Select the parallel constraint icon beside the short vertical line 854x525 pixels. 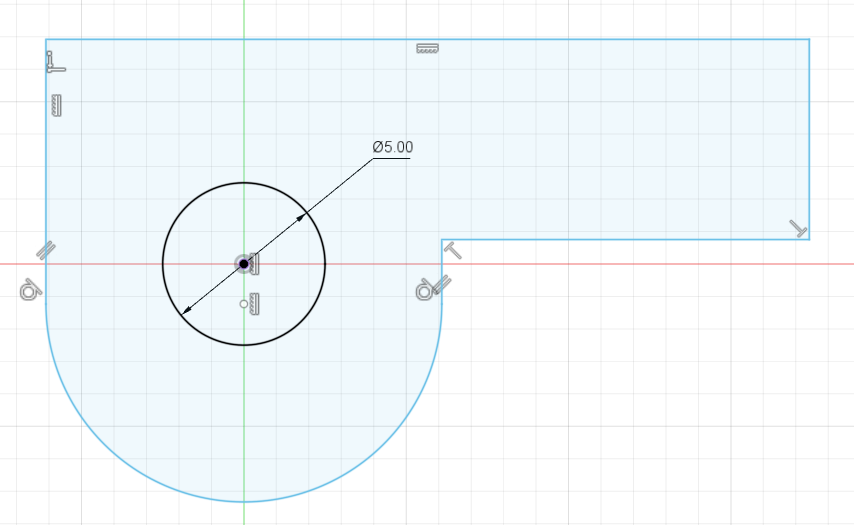[x=442, y=284]
